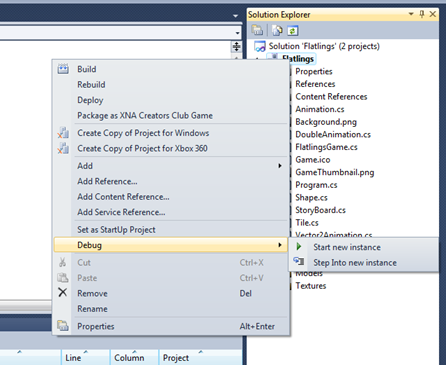This screenshot has width=446, height=365.
Task: Open the Solution Explorer window position dropdown
Action: [411, 14]
